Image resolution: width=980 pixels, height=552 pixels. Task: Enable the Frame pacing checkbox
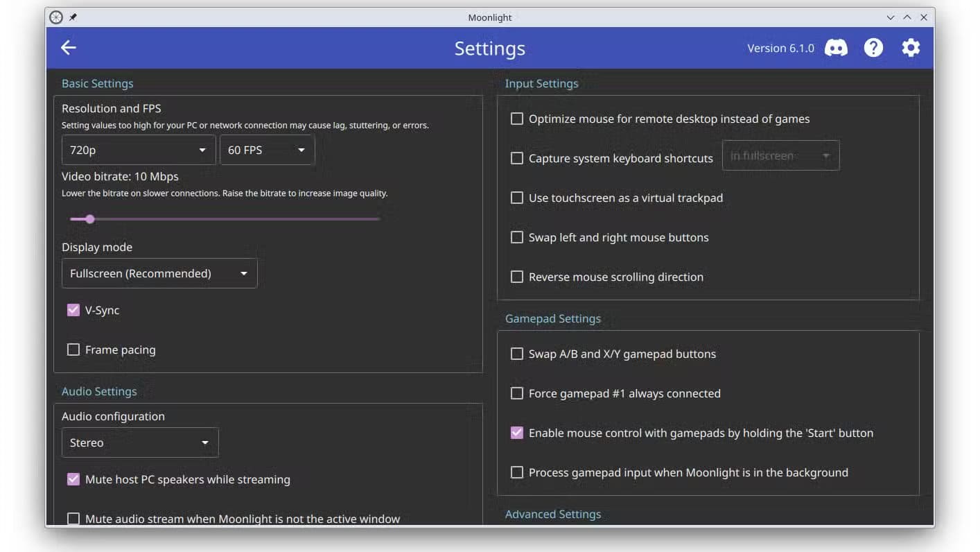click(73, 350)
